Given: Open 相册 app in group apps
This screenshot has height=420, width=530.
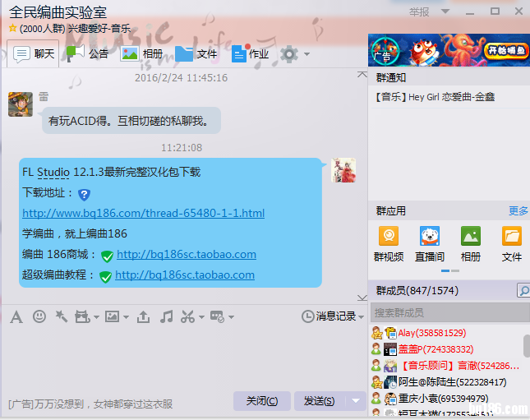Looking at the screenshot, I should pyautogui.click(x=471, y=244).
